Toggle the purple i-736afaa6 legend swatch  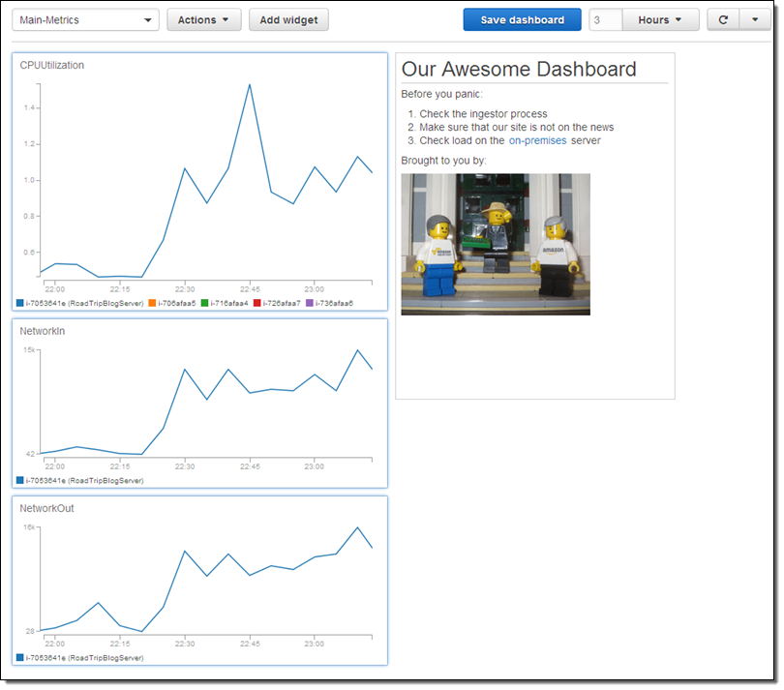(310, 303)
